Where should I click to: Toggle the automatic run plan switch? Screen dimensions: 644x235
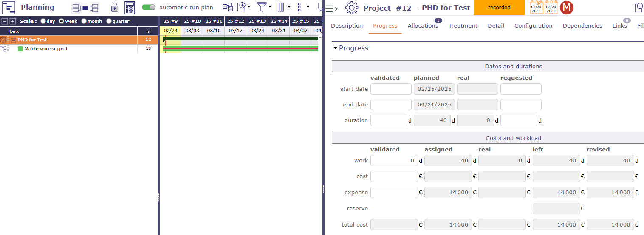tap(149, 7)
